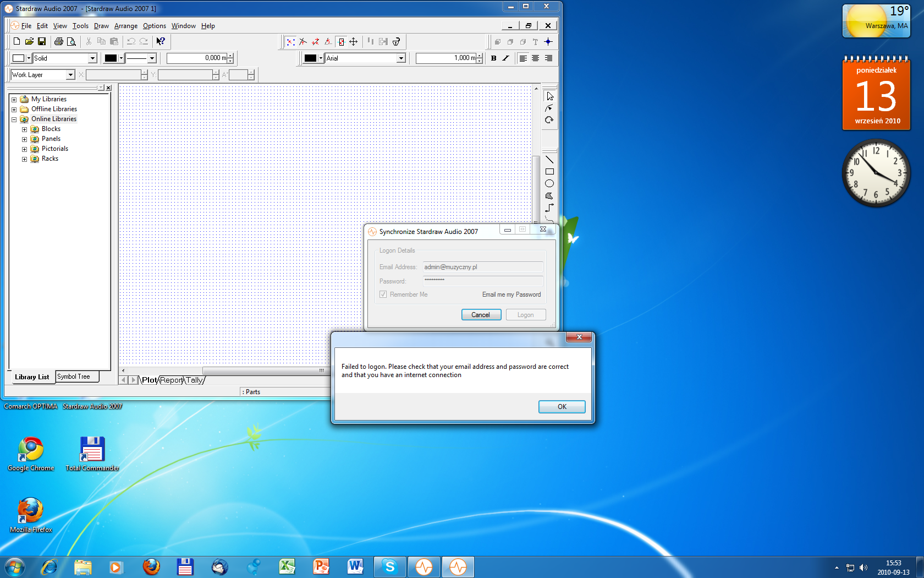This screenshot has height=578, width=924.
Task: Click the Open file folder icon
Action: 29,41
